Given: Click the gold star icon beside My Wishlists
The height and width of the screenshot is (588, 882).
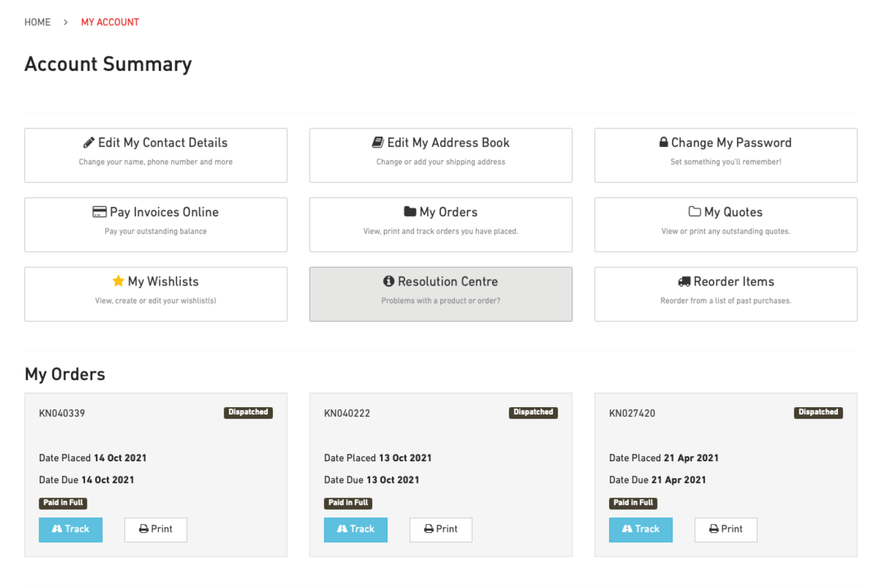Looking at the screenshot, I should 118,281.
